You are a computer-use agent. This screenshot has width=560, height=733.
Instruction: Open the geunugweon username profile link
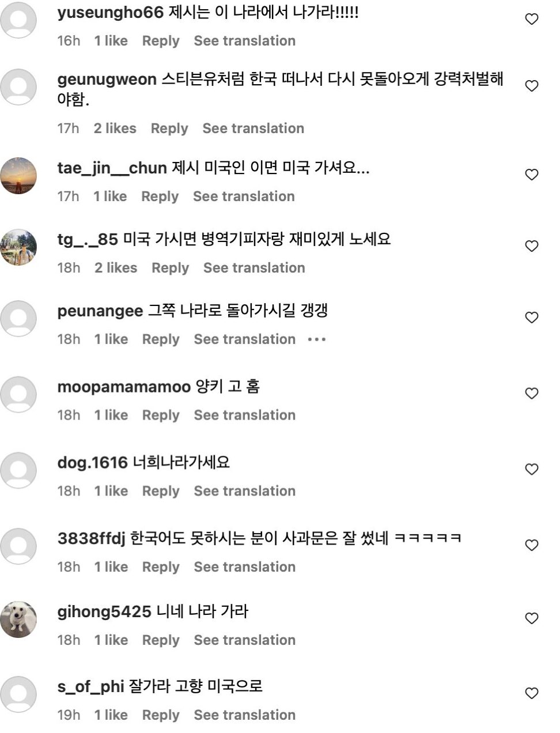107,80
